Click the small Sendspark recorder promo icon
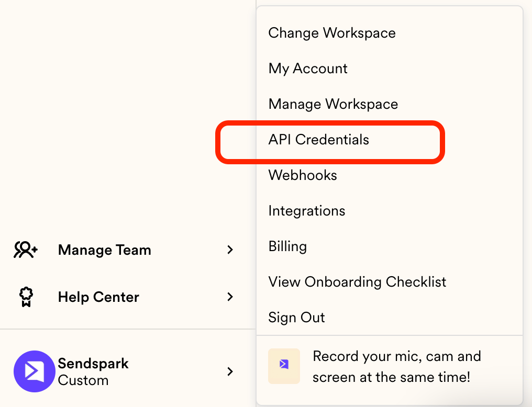The width and height of the screenshot is (532, 407). click(x=284, y=366)
